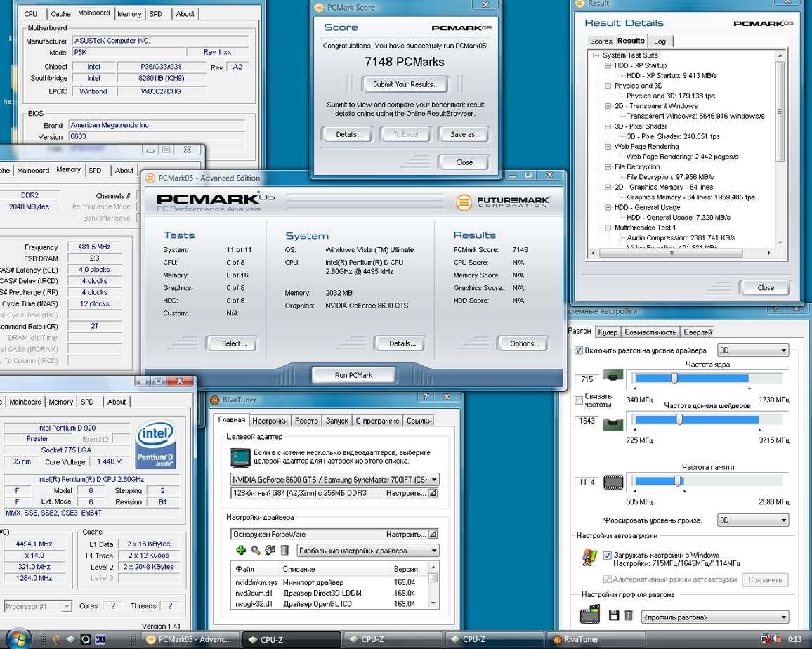Click the Options button under Results

[524, 343]
